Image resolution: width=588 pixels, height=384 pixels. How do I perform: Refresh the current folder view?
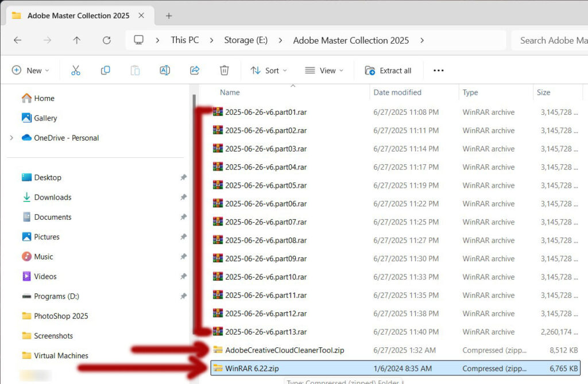pos(107,40)
